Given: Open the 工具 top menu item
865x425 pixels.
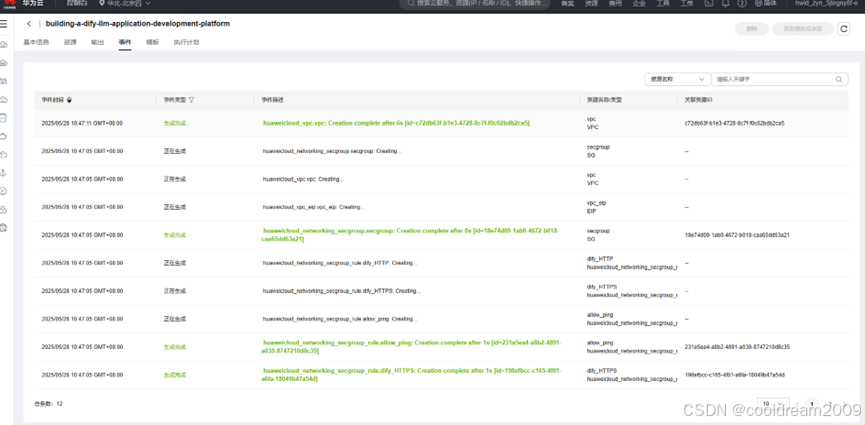Looking at the screenshot, I should [663, 3].
